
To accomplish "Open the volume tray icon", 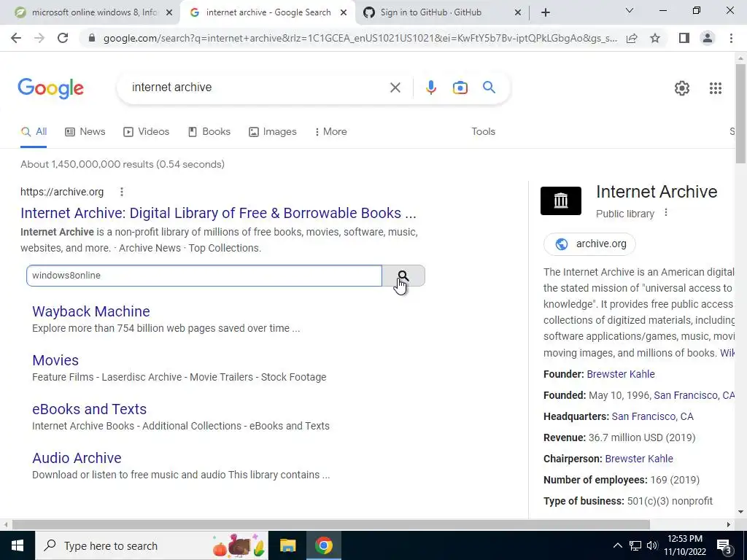I will (652, 545).
